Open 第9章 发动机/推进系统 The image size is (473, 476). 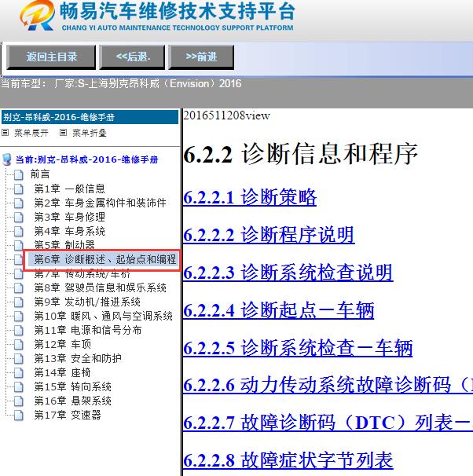[x=87, y=302]
